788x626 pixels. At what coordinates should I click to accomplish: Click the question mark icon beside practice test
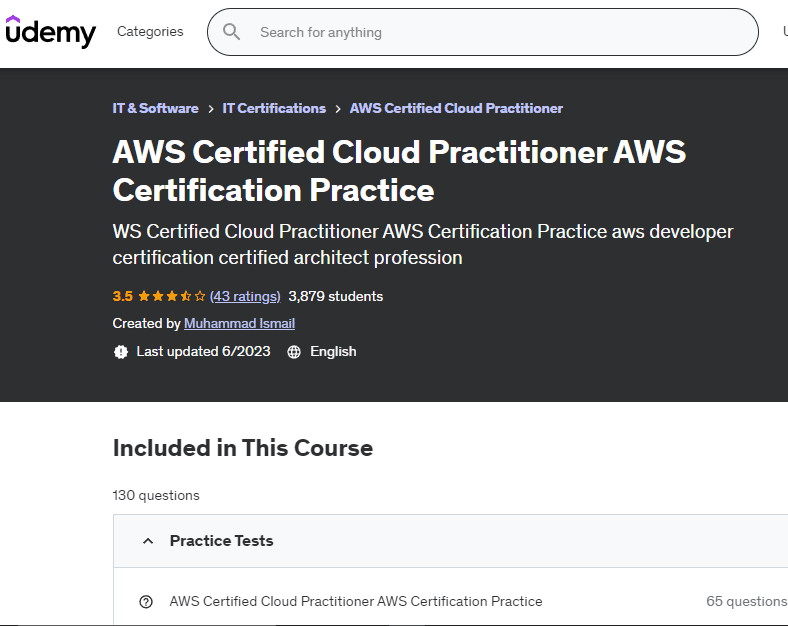[146, 602]
